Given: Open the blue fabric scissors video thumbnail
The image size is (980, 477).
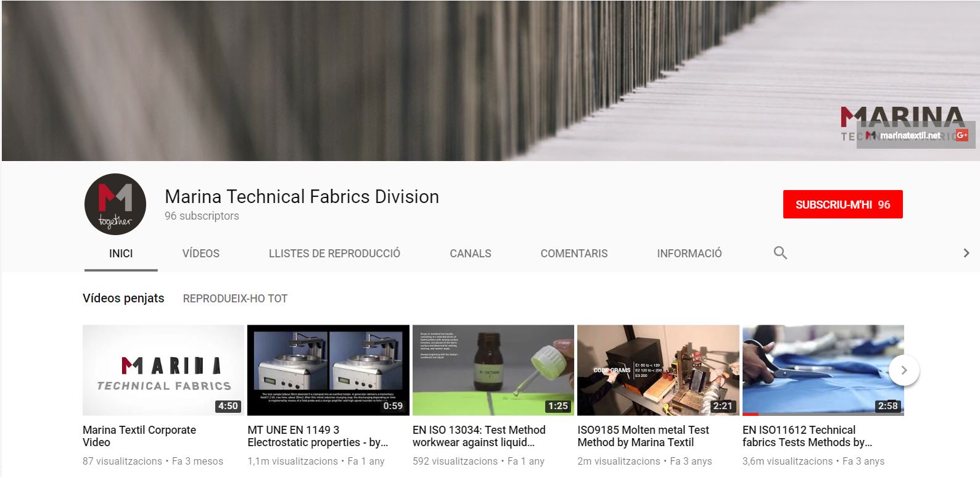Looking at the screenshot, I should [823, 370].
